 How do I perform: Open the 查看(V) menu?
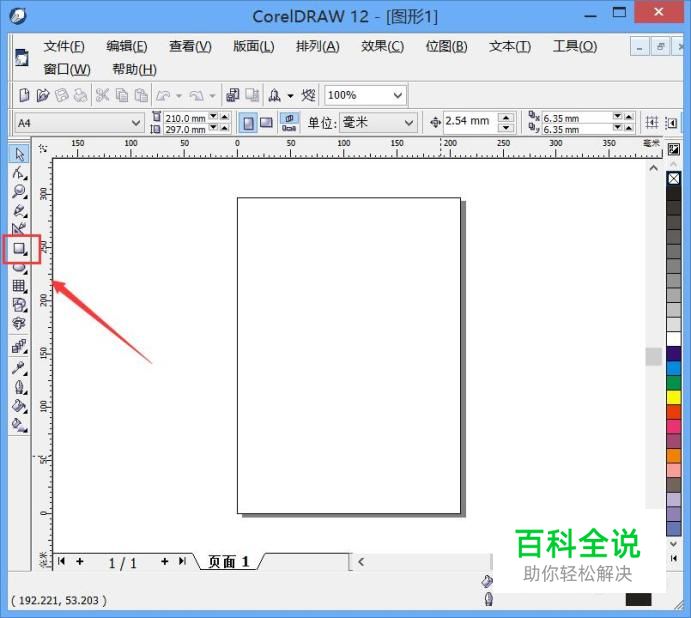tap(190, 46)
